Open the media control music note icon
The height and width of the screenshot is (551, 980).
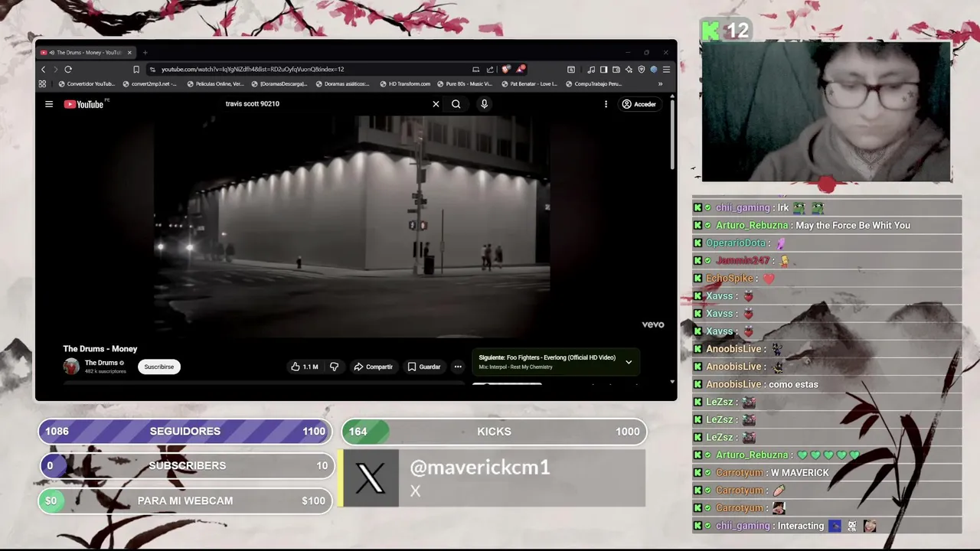pos(591,69)
